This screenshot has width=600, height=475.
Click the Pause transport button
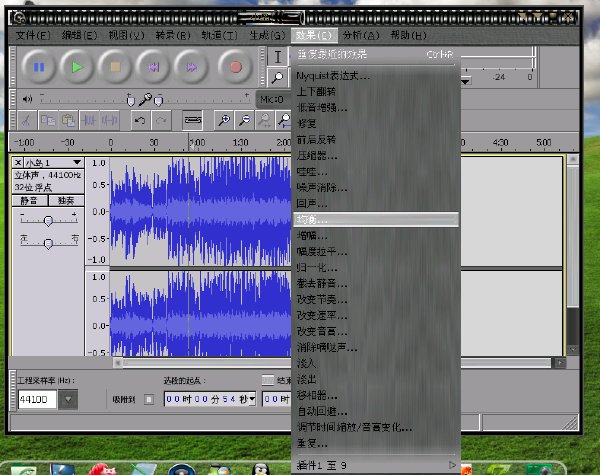(39, 67)
